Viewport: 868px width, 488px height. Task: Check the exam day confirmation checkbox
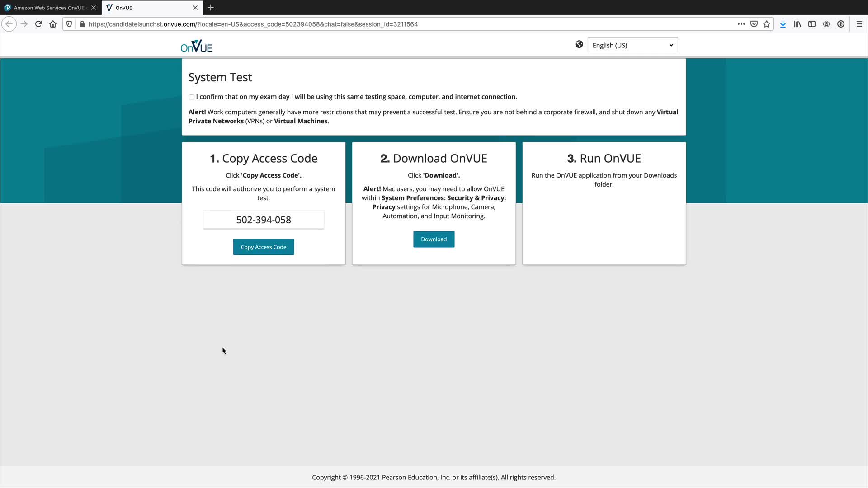(x=192, y=97)
